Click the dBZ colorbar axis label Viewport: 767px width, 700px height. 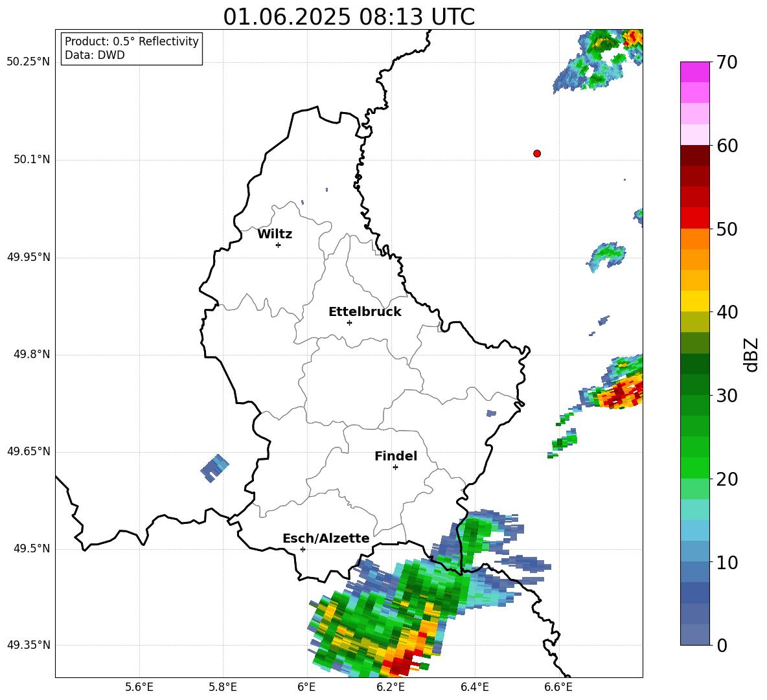[752, 354]
